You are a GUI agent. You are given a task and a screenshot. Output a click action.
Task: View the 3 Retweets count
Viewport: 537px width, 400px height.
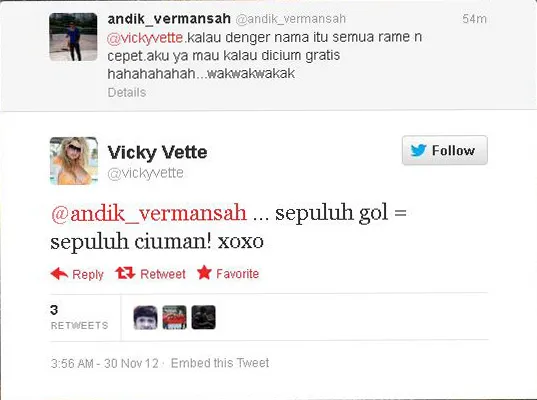[79, 317]
